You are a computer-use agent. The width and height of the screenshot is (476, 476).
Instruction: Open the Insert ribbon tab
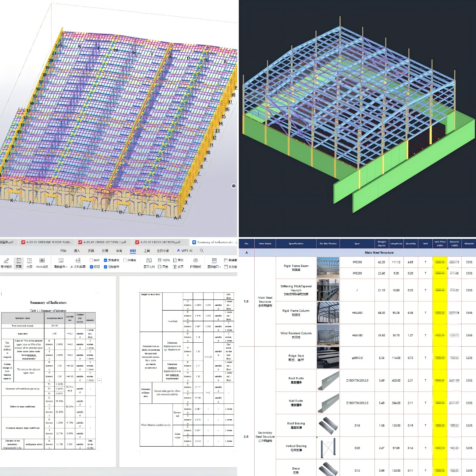click(x=77, y=251)
